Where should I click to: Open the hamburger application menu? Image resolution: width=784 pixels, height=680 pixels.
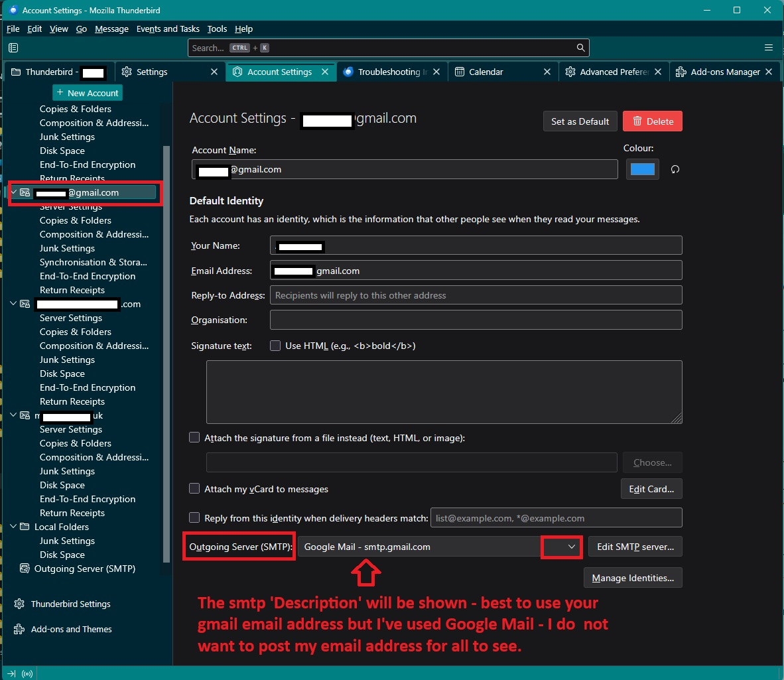point(769,48)
